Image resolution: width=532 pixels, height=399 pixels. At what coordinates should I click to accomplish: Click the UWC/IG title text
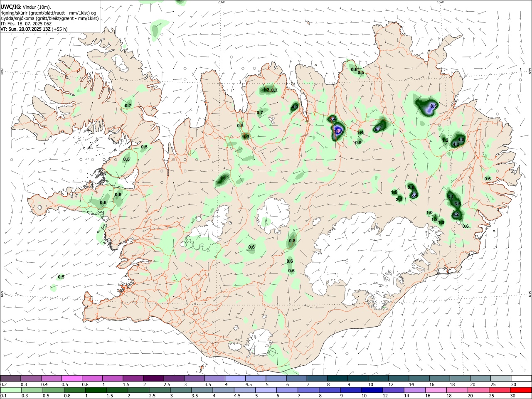[x=10, y=7]
